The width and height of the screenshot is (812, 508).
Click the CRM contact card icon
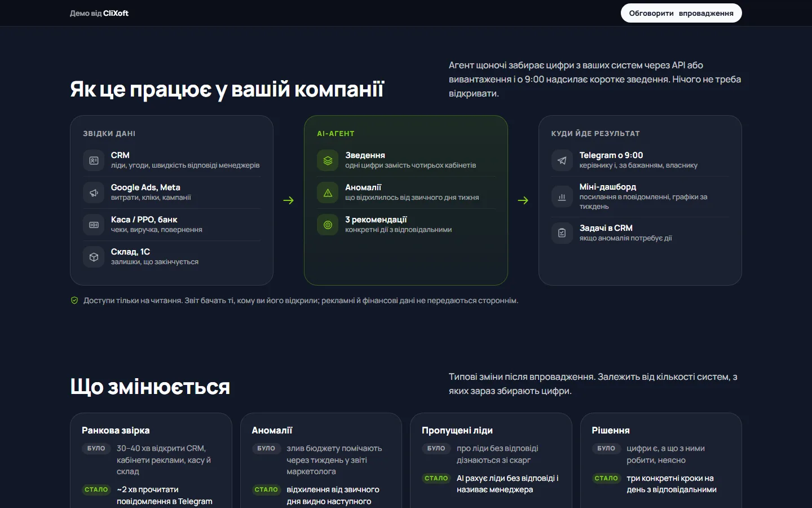[x=94, y=160]
